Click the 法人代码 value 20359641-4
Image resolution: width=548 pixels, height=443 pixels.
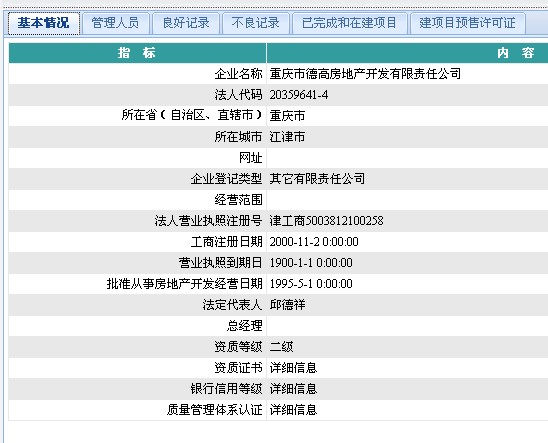point(299,95)
